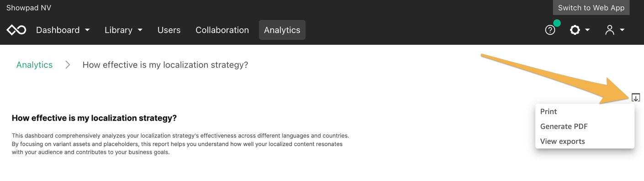Click the Switch to Web App button

[591, 8]
